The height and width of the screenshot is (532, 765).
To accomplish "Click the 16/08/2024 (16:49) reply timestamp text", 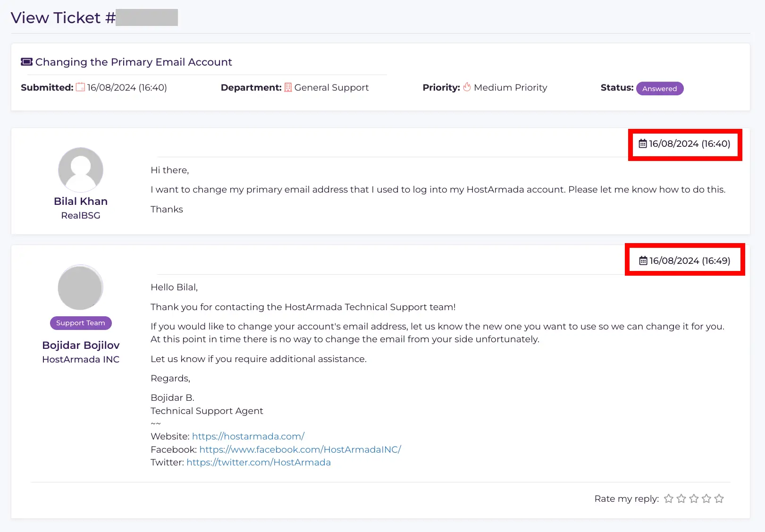I will click(x=690, y=261).
